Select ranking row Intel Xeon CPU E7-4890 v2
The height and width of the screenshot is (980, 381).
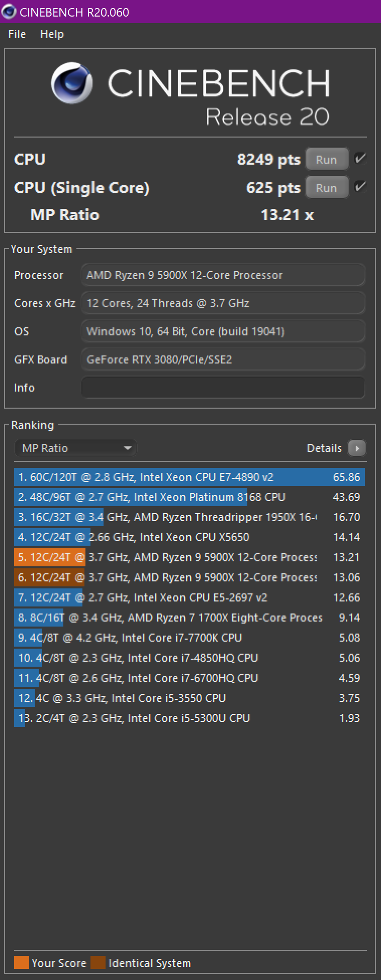[189, 477]
